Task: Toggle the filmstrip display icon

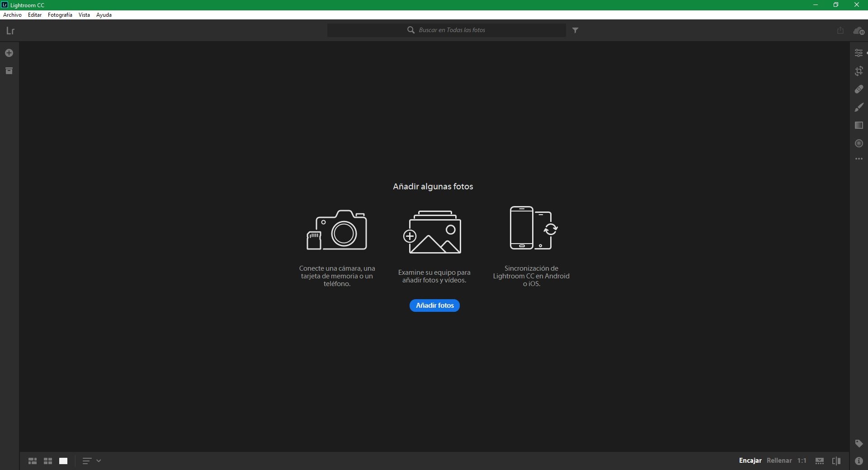Action: point(820,461)
